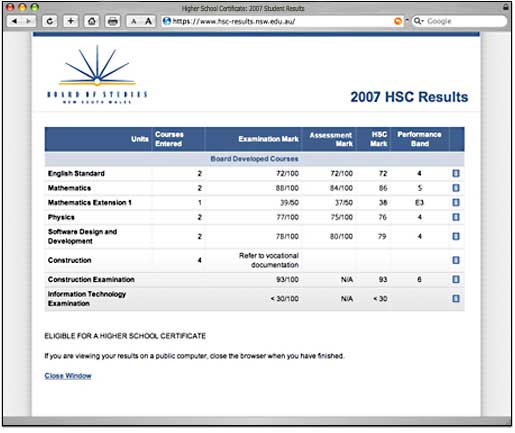Click the Close Window link
Image resolution: width=515 pixels, height=433 pixels.
click(68, 376)
